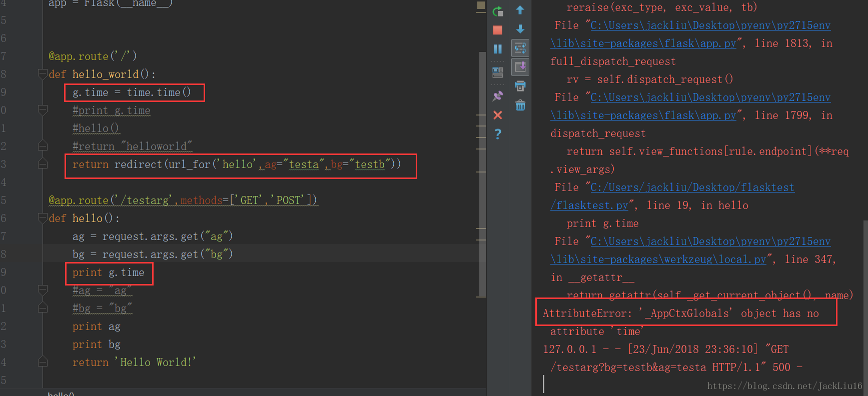Print the console output with the printer icon
The image size is (868, 396).
coord(520,86)
